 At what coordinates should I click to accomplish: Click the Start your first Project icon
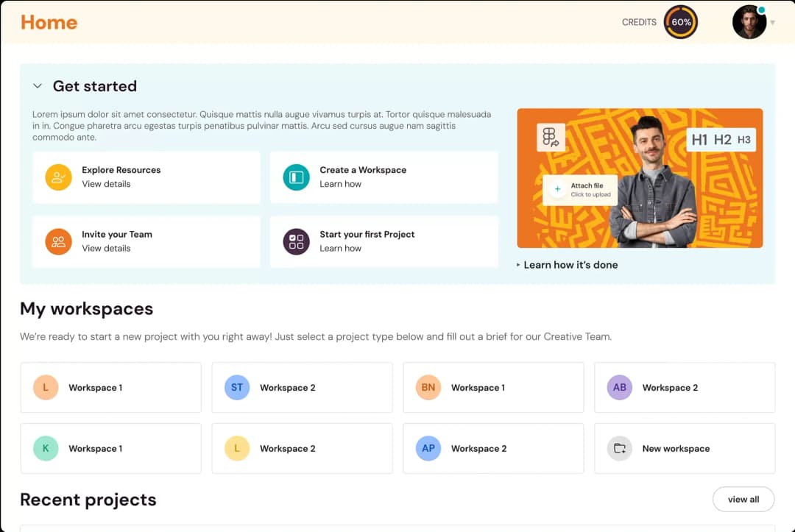297,241
